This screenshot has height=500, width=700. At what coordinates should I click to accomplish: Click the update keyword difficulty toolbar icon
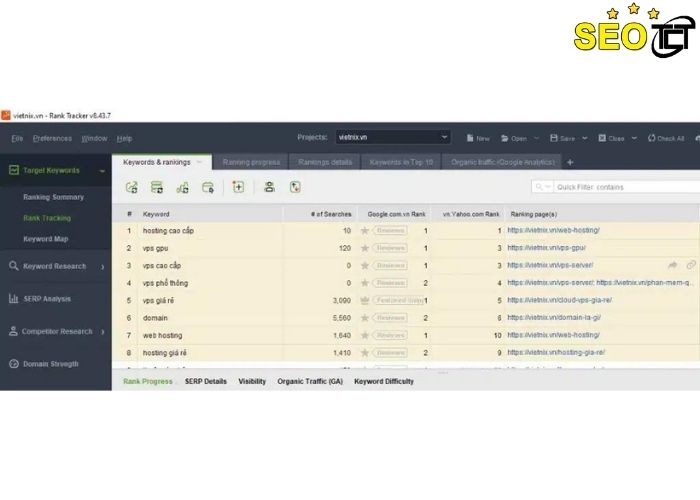[x=183, y=188]
